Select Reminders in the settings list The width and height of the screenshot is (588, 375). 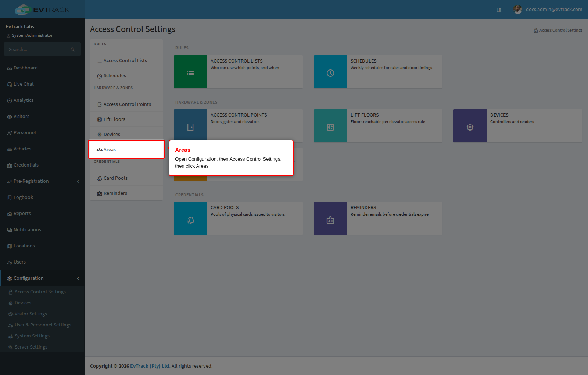(x=126, y=193)
